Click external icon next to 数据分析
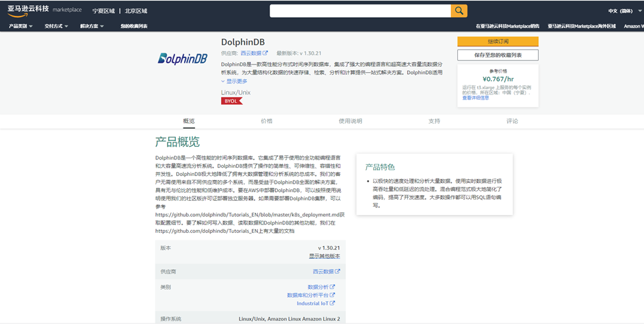The width and height of the screenshot is (644, 324). tap(333, 287)
